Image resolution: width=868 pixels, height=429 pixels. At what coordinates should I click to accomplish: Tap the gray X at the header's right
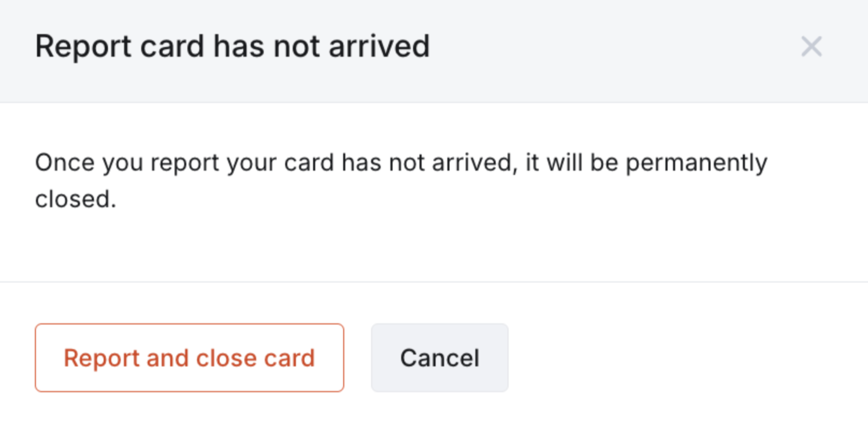click(x=811, y=46)
